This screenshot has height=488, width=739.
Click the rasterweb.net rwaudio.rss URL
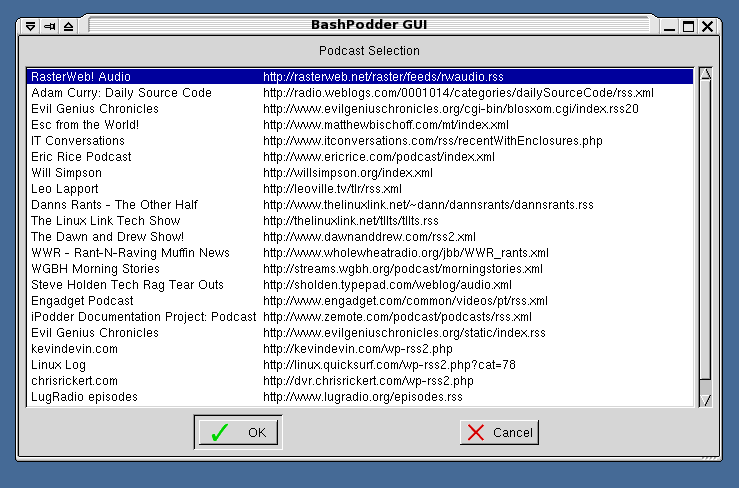(x=383, y=76)
